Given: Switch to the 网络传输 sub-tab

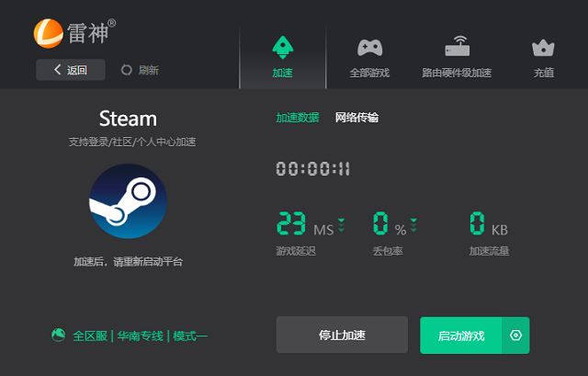Looking at the screenshot, I should click(x=356, y=118).
